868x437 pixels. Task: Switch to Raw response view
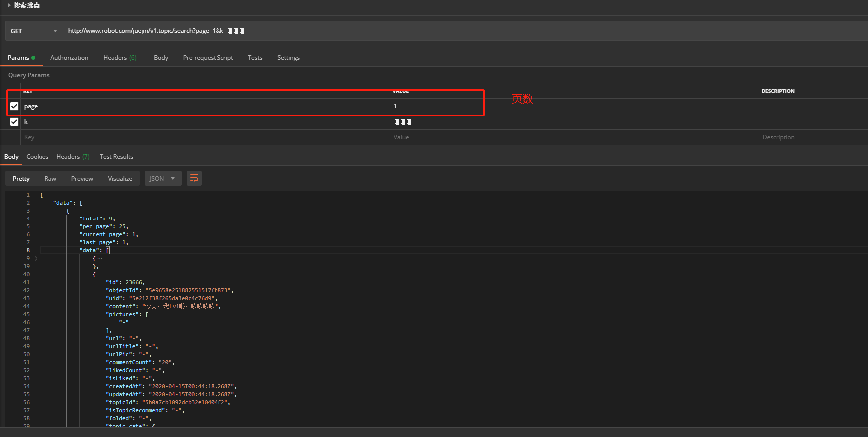click(x=50, y=178)
